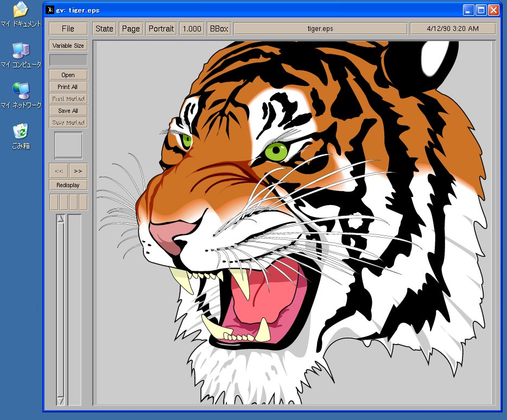Viewport: 507px width, 420px height.
Task: Click the third page-mark button below Redisplay
Action: click(73, 202)
